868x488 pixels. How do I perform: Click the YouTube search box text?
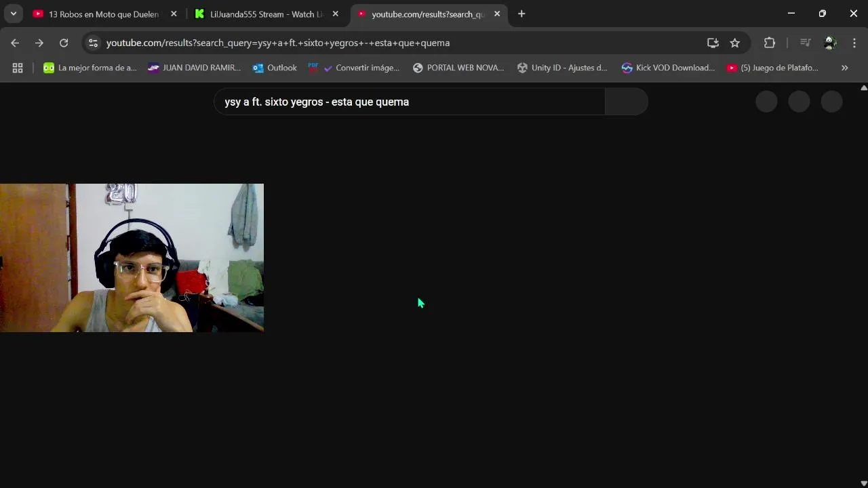click(317, 102)
